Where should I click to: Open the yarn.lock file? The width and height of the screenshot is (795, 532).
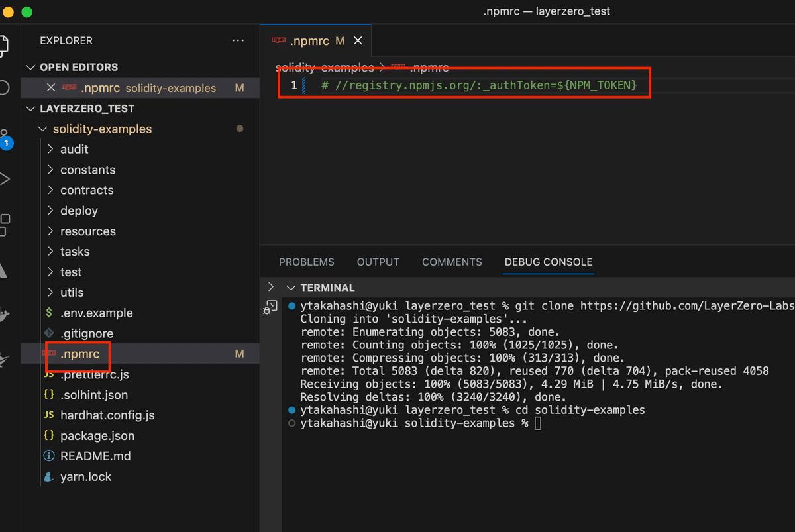pos(86,476)
